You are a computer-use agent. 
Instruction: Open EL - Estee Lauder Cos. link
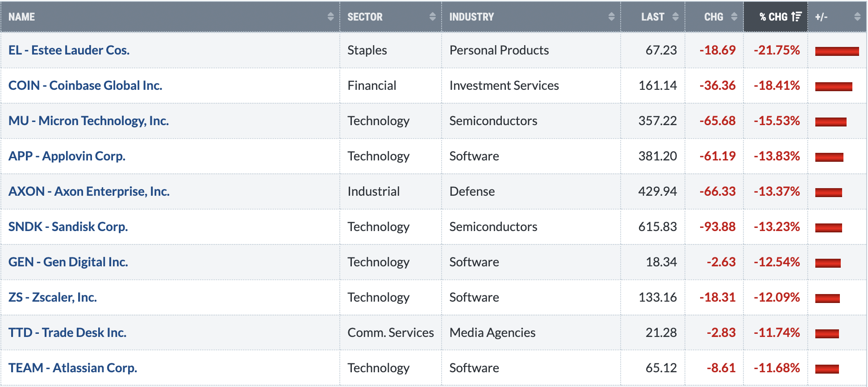tap(69, 50)
